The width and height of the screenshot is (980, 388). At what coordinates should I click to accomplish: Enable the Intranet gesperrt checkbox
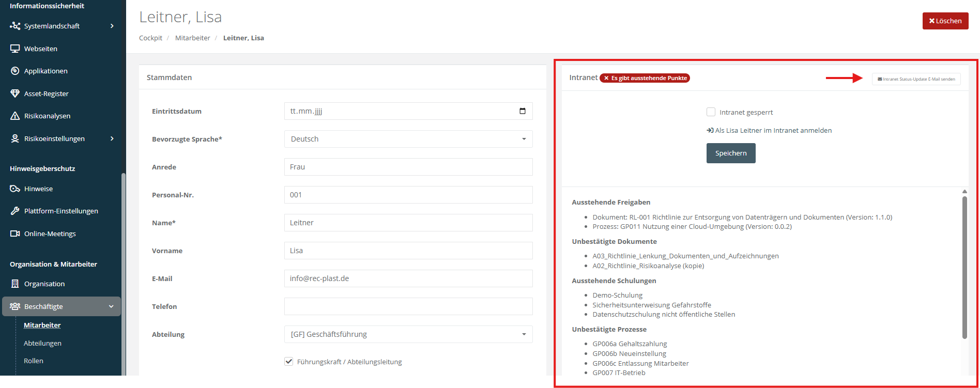coord(711,112)
